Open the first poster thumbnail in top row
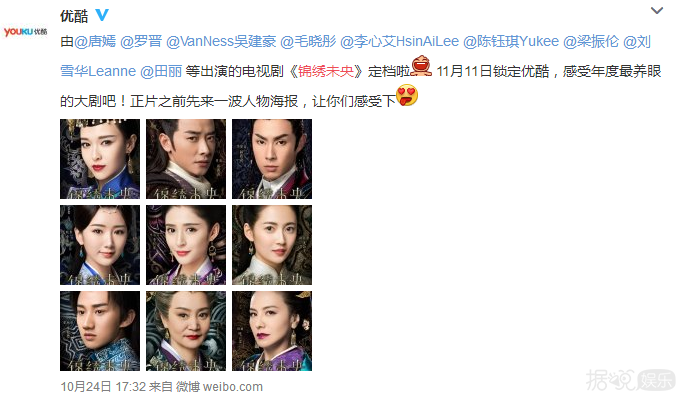The height and width of the screenshot is (400, 676). coord(100,159)
